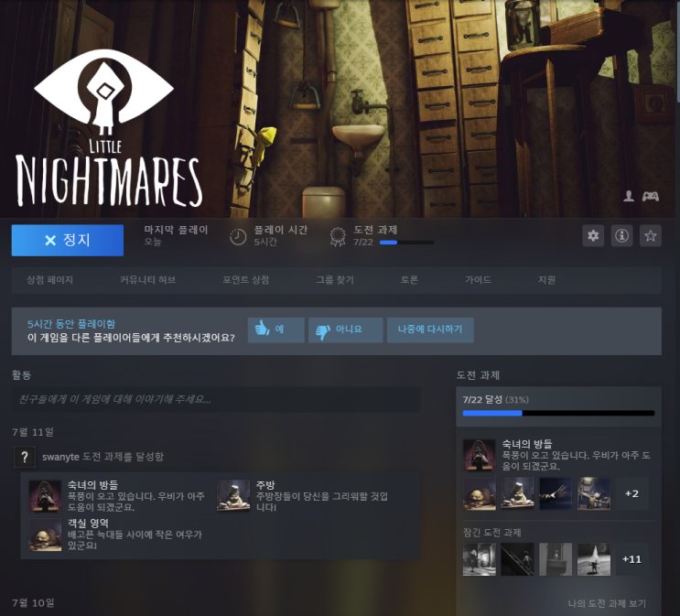Click the 7월 10일 date label
This screenshot has width=680, height=616.
pos(33,603)
